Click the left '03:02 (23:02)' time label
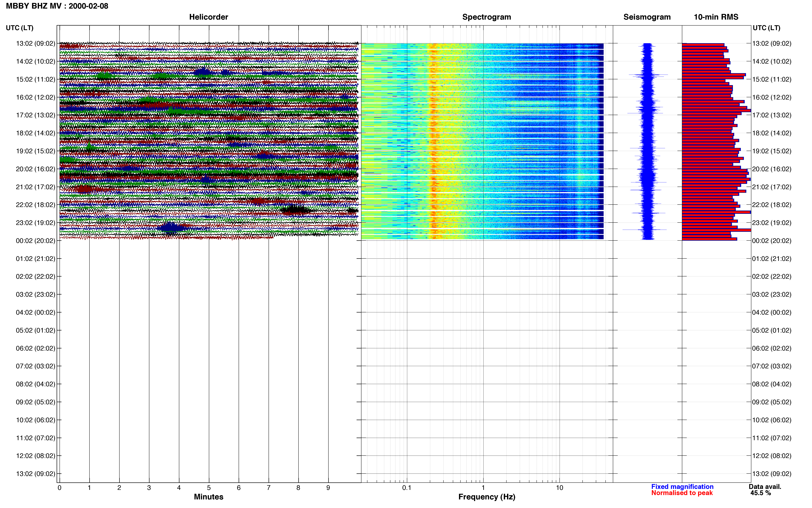The width and height of the screenshot is (812, 508). point(36,294)
